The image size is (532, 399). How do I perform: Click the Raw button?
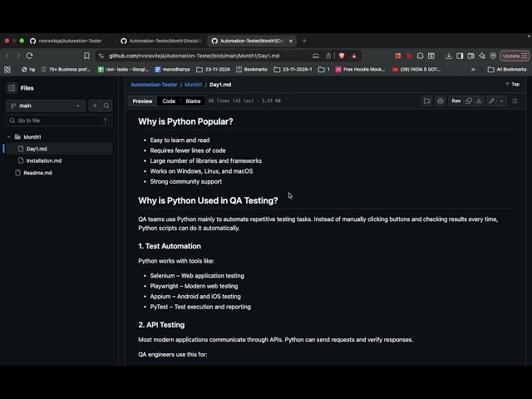[x=456, y=101]
